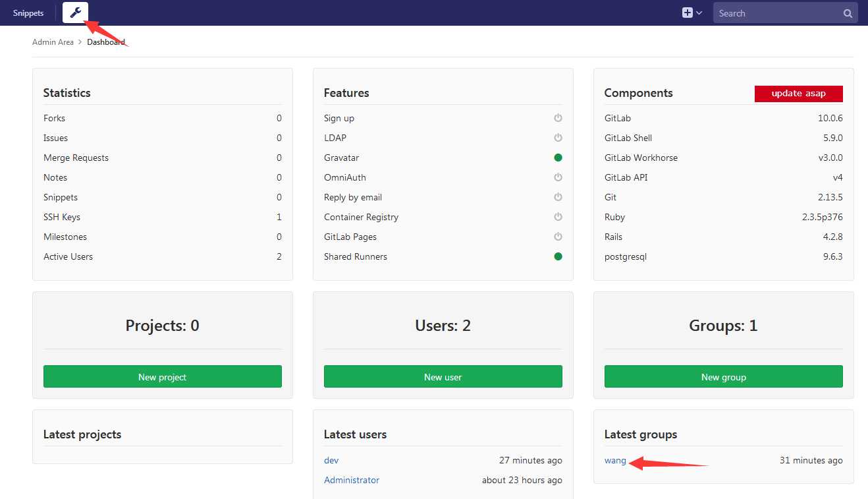Go to Admin Area breadcrumb
This screenshot has width=868, height=499.
point(53,42)
